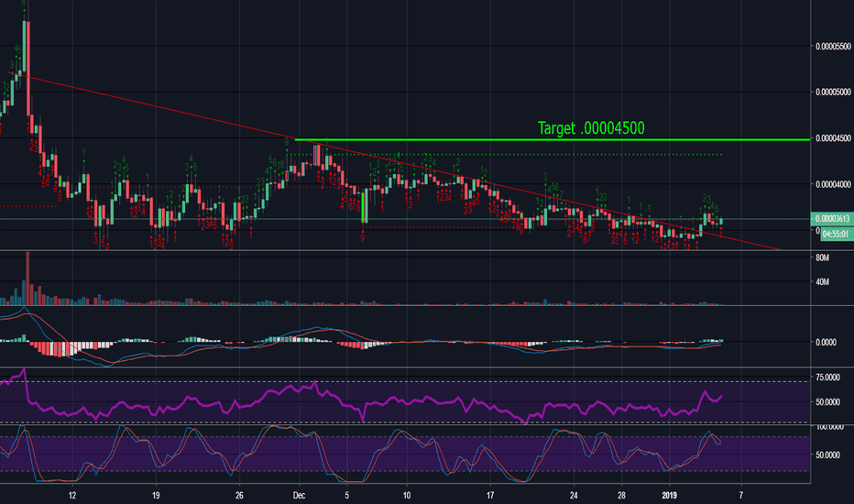Click the 0.00005000 price axis label

click(x=833, y=92)
